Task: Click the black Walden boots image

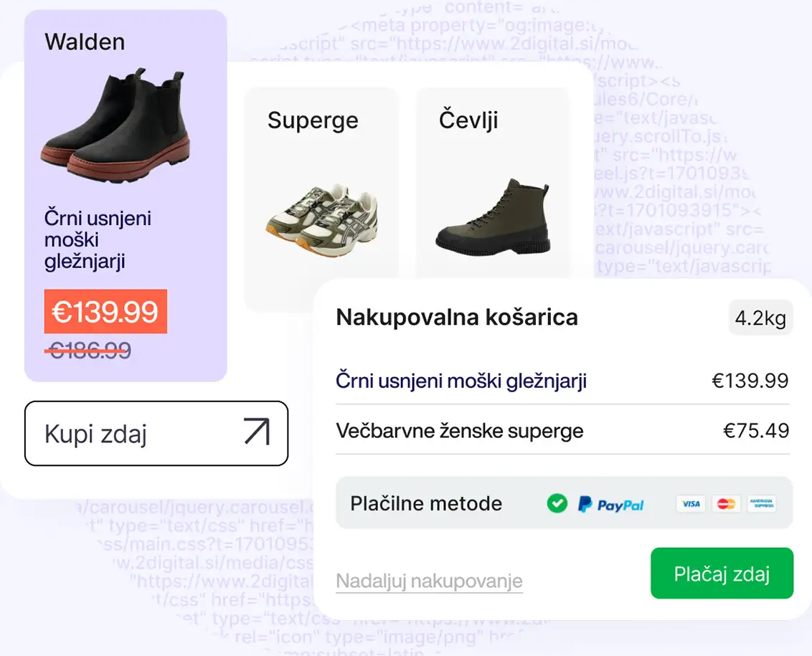Action: [116, 123]
